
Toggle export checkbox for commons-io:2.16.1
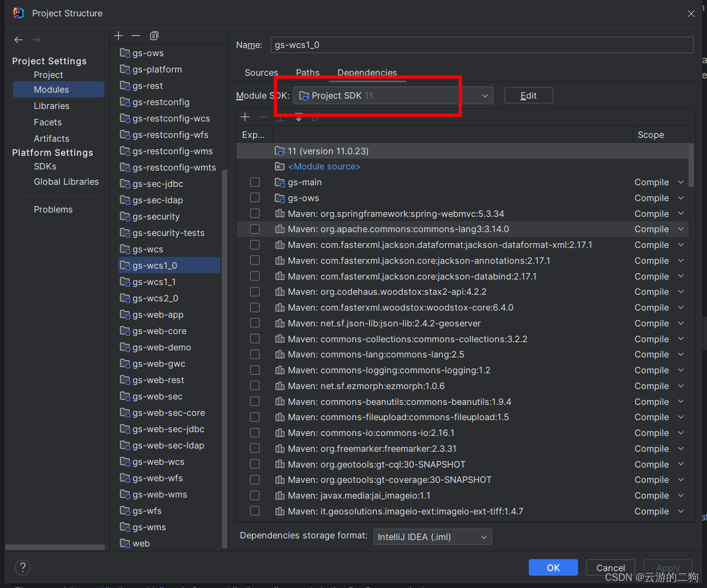tap(255, 433)
